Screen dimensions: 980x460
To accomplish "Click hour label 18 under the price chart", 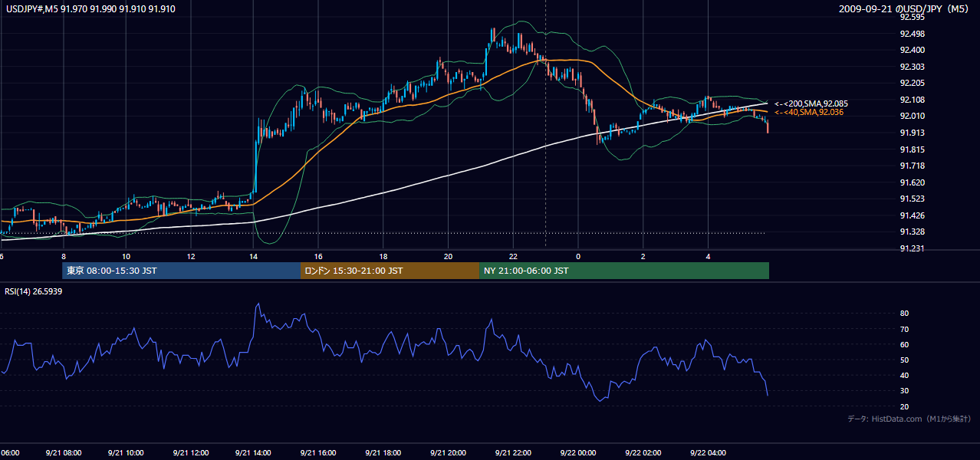I will tap(383, 257).
